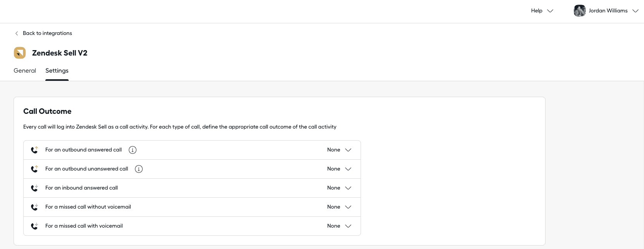Go back to integrations

click(x=47, y=33)
